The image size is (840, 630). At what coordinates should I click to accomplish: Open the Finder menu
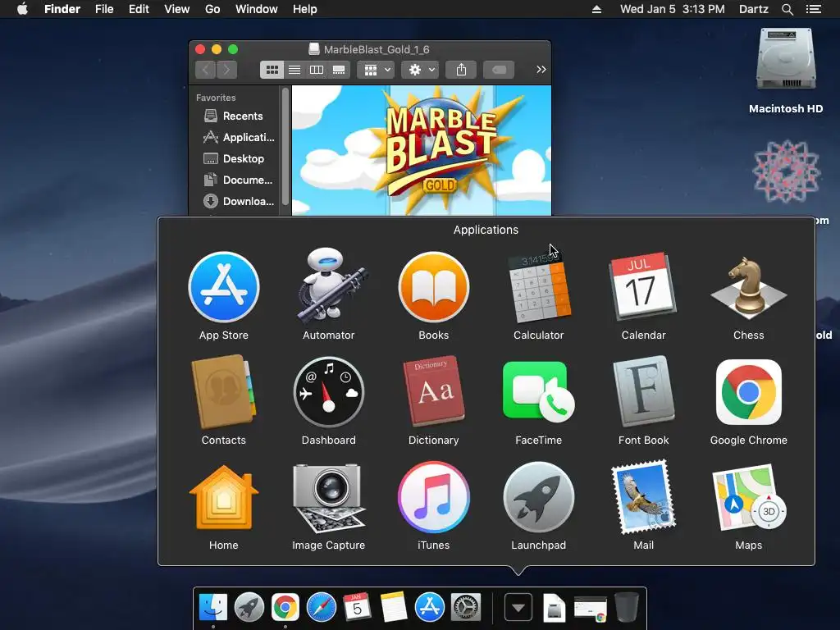(62, 9)
